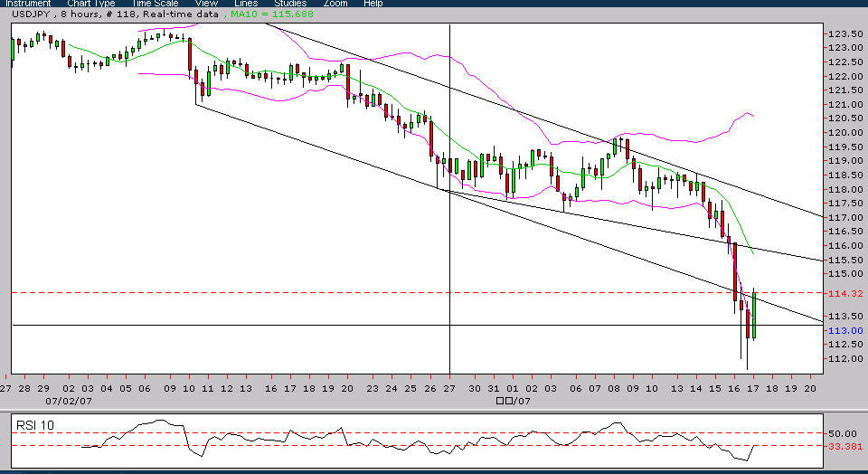Open the Lines menu

246,4
